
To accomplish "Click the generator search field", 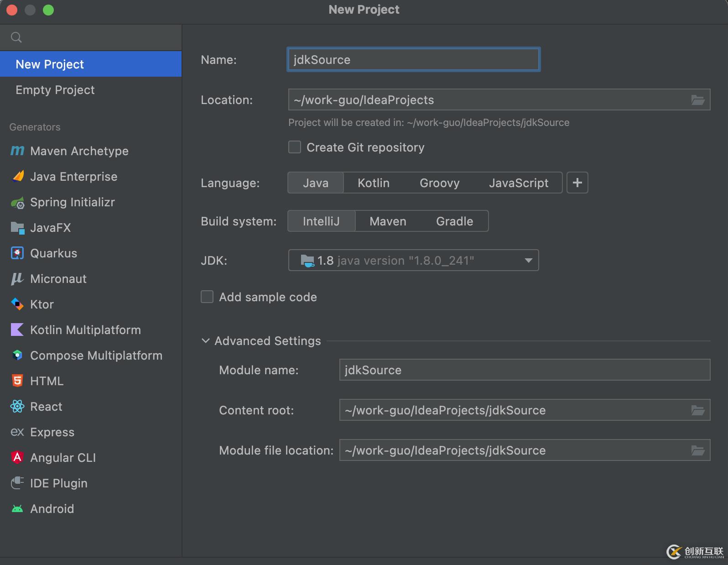I will [x=91, y=37].
